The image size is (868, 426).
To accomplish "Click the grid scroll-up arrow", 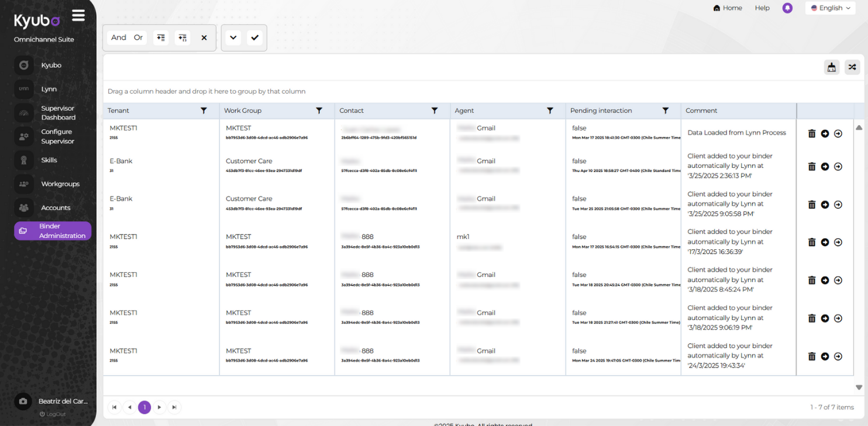I will pos(859,127).
